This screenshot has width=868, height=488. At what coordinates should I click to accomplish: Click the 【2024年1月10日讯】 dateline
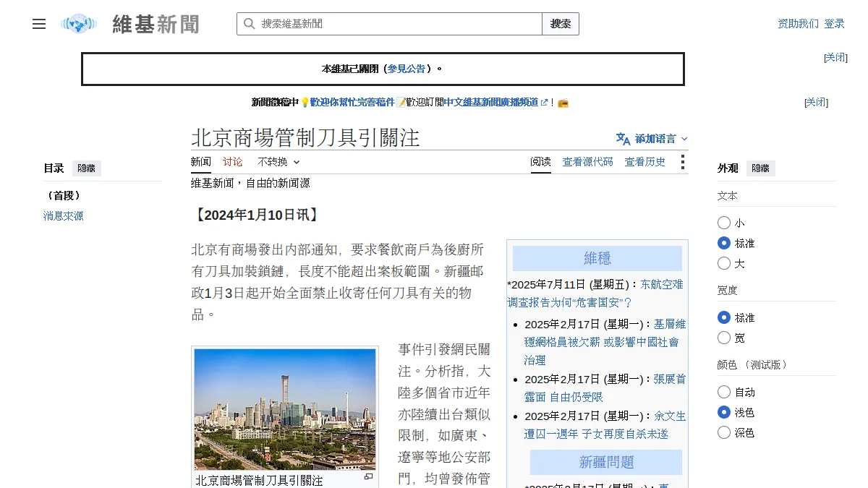click(257, 215)
